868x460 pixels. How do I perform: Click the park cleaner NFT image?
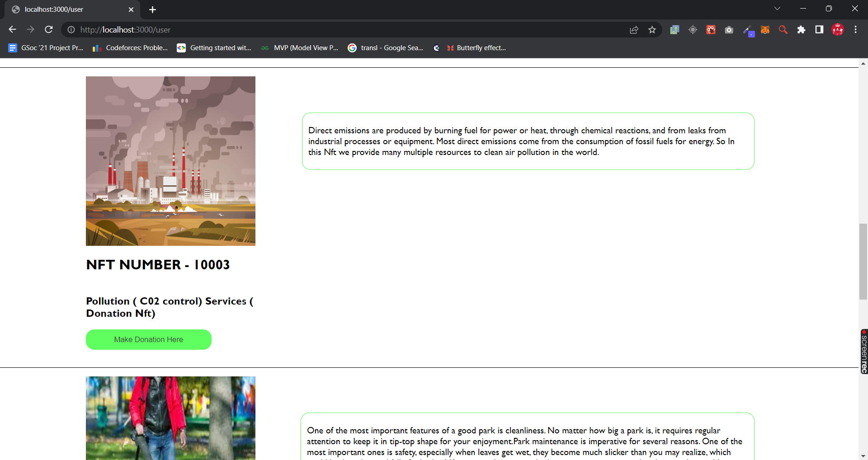point(170,418)
